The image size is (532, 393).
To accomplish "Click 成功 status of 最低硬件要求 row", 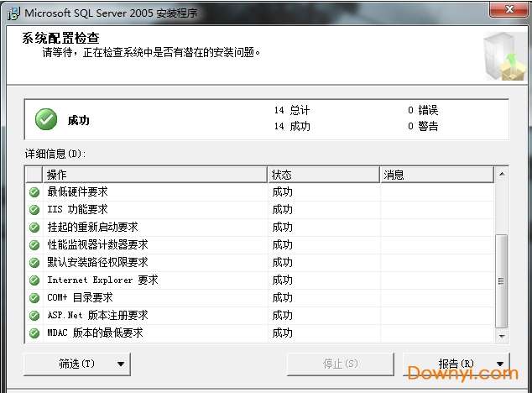I will 282,192.
